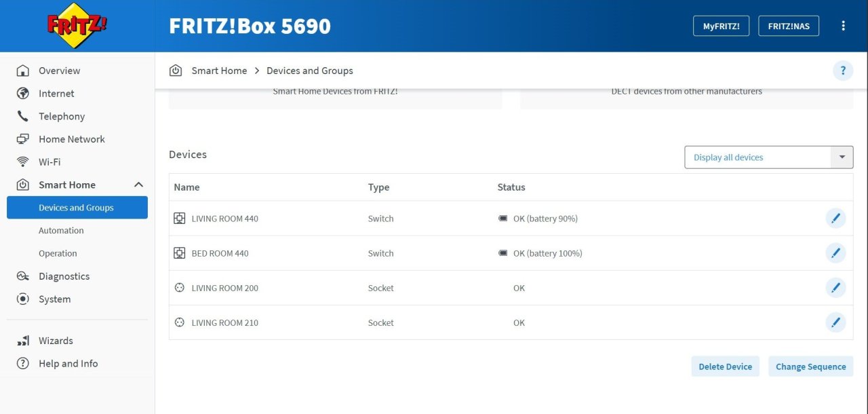Click the OK (battery 90%) status
The height and width of the screenshot is (414, 868).
pos(545,219)
